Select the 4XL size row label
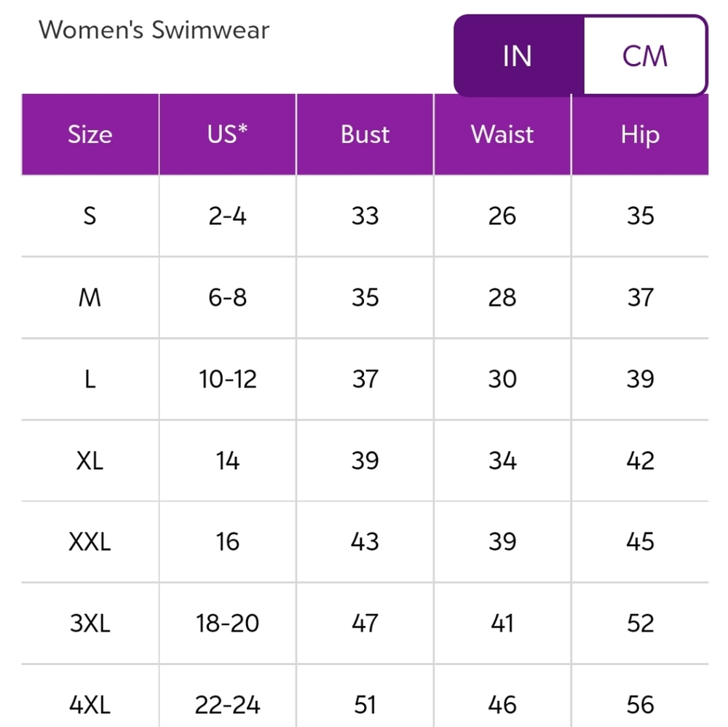 (x=90, y=704)
